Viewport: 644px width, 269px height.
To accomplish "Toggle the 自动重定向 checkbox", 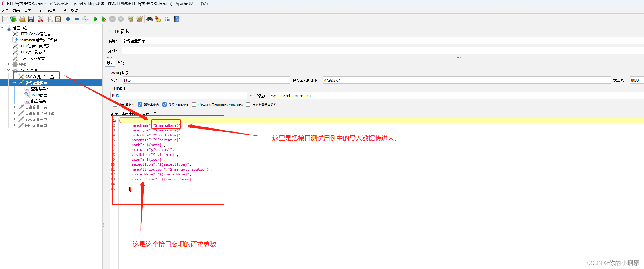I will 115,105.
